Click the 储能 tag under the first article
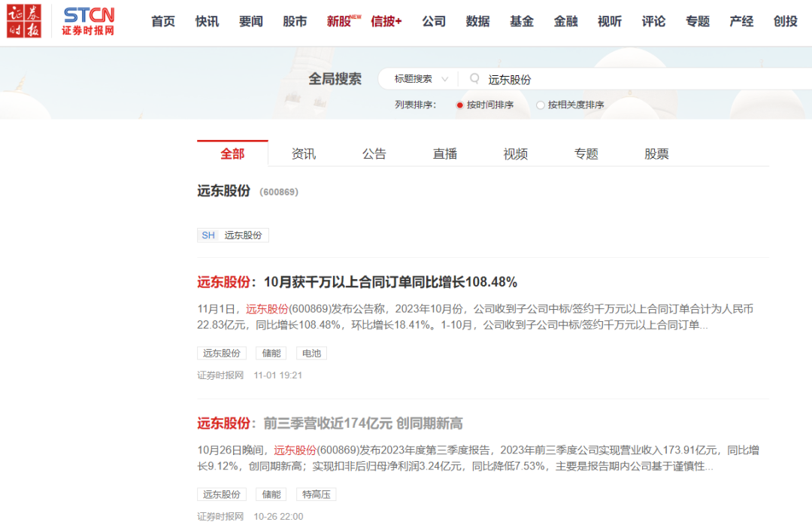The width and height of the screenshot is (812, 531). (x=271, y=353)
